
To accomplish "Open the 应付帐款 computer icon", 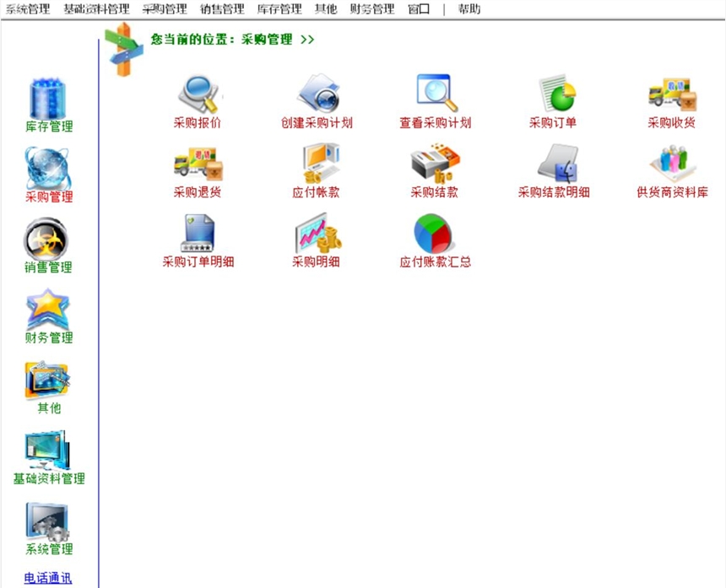I will coord(321,163).
